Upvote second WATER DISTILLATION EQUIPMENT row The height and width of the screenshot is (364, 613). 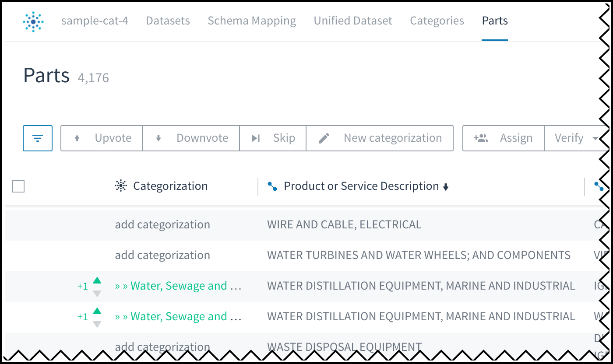[x=97, y=311]
